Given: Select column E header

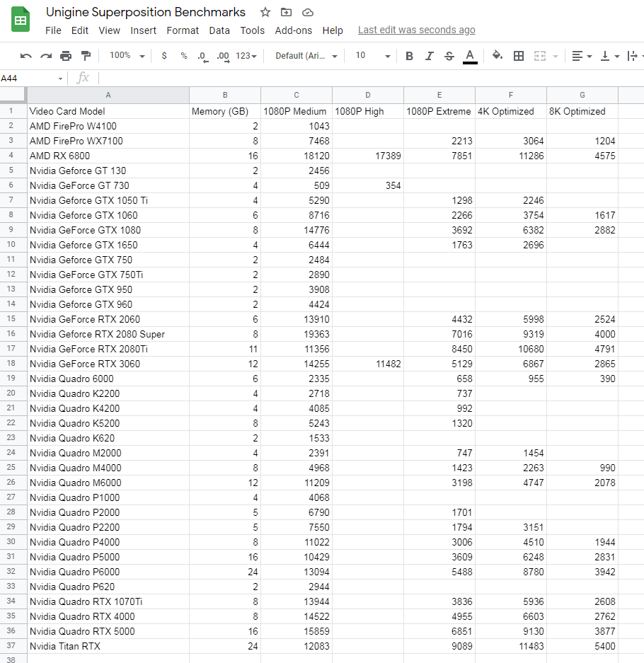Looking at the screenshot, I should coord(439,95).
